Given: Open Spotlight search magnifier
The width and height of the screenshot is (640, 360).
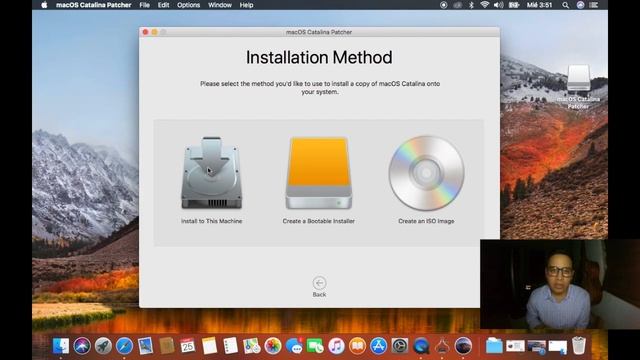Looking at the screenshot, I should (x=565, y=5).
